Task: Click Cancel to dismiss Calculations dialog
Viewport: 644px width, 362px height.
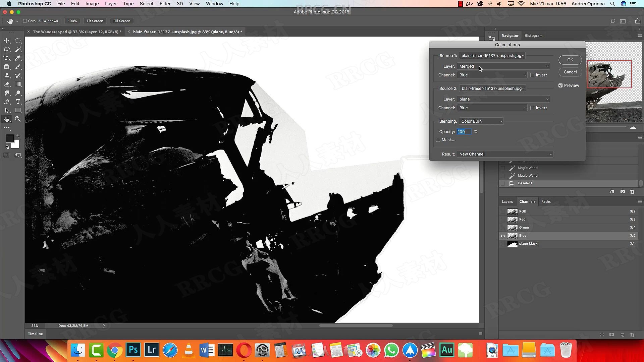Action: (x=570, y=72)
